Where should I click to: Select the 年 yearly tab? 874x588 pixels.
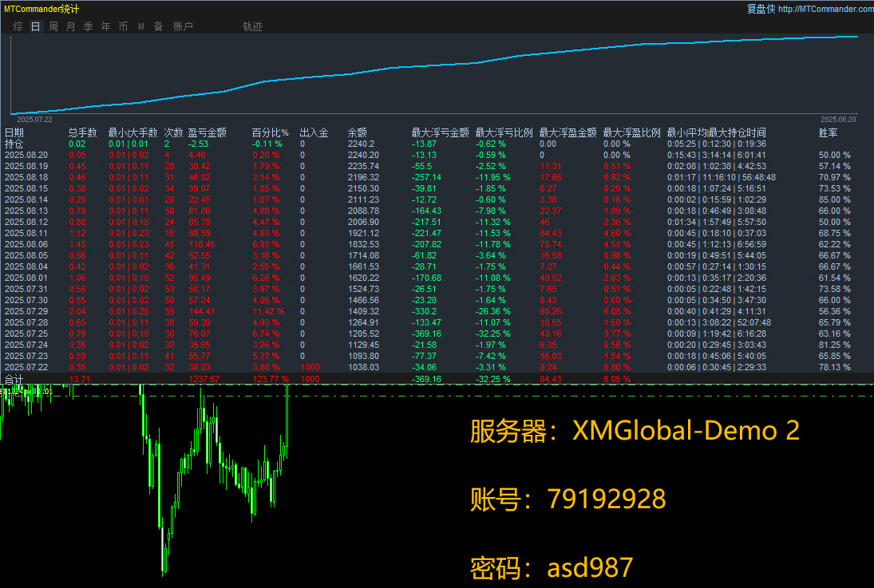point(106,26)
